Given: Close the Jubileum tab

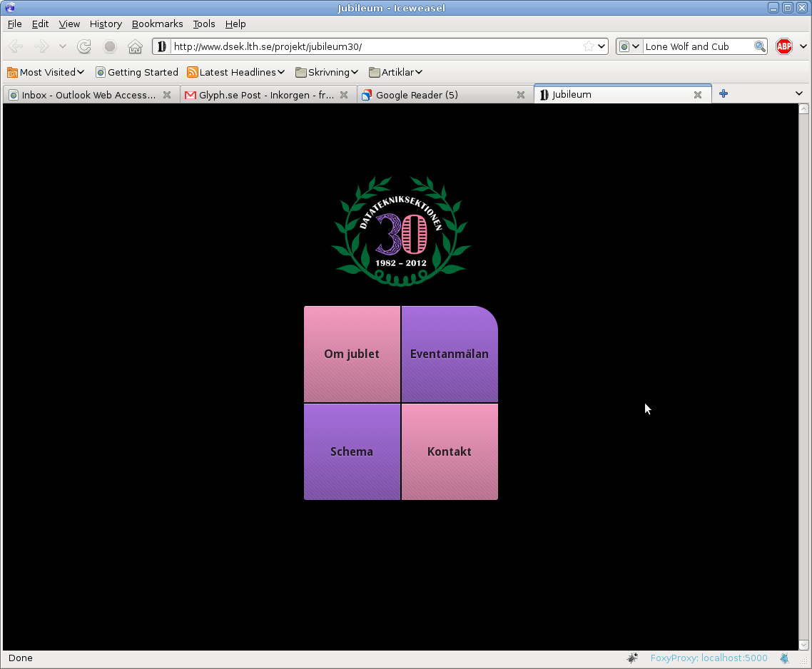Looking at the screenshot, I should (698, 95).
